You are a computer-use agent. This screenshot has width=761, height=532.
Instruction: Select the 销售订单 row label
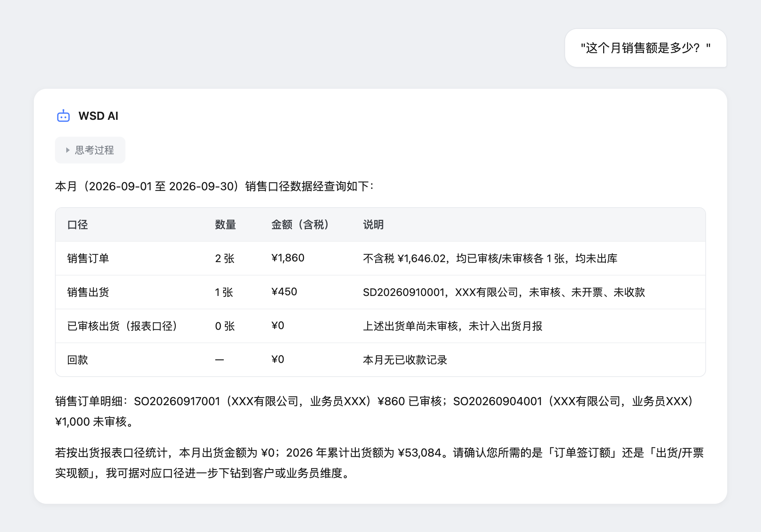88,258
